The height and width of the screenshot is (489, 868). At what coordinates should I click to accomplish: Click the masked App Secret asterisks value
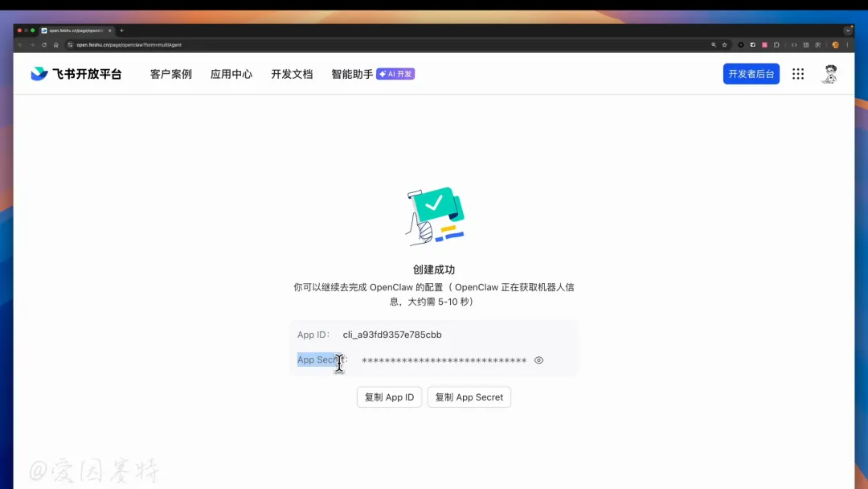pyautogui.click(x=444, y=360)
